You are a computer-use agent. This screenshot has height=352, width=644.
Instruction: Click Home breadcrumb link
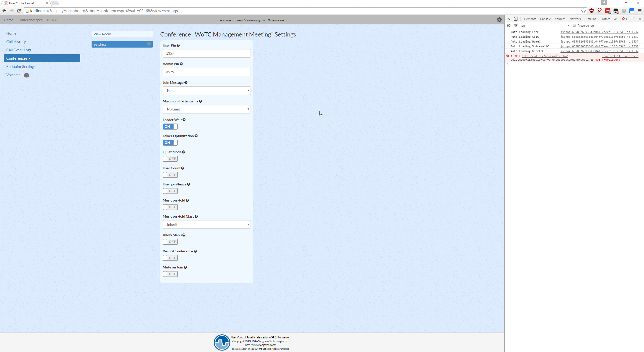click(x=8, y=20)
